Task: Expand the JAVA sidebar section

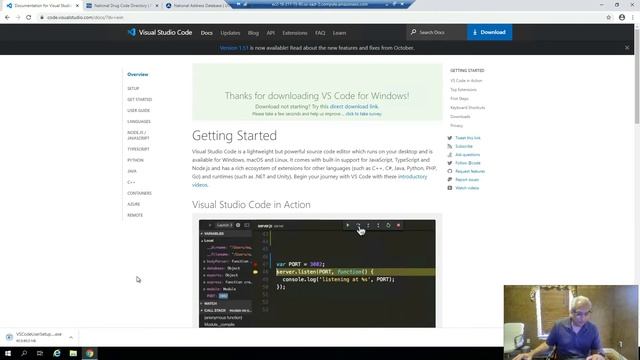Action: point(132,171)
